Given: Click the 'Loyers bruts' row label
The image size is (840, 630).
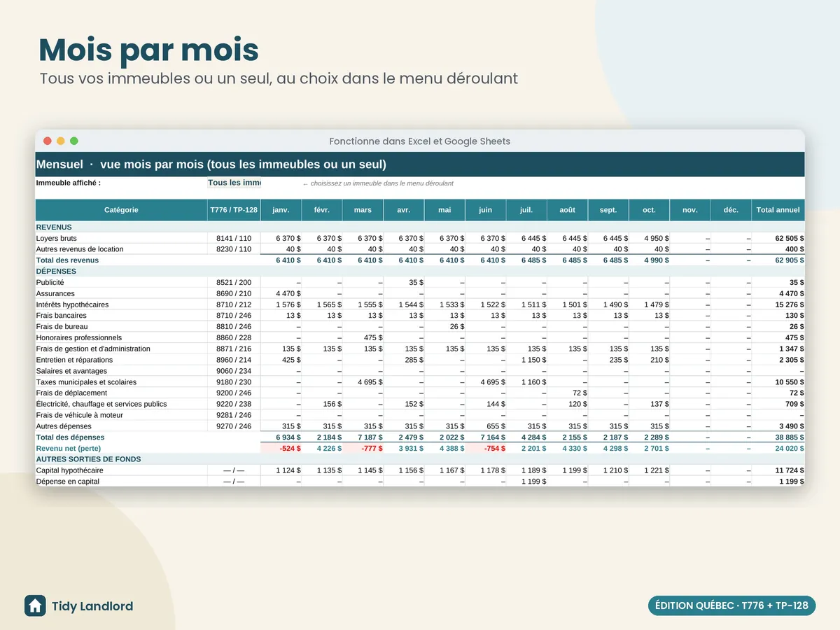Looking at the screenshot, I should click(x=57, y=238).
